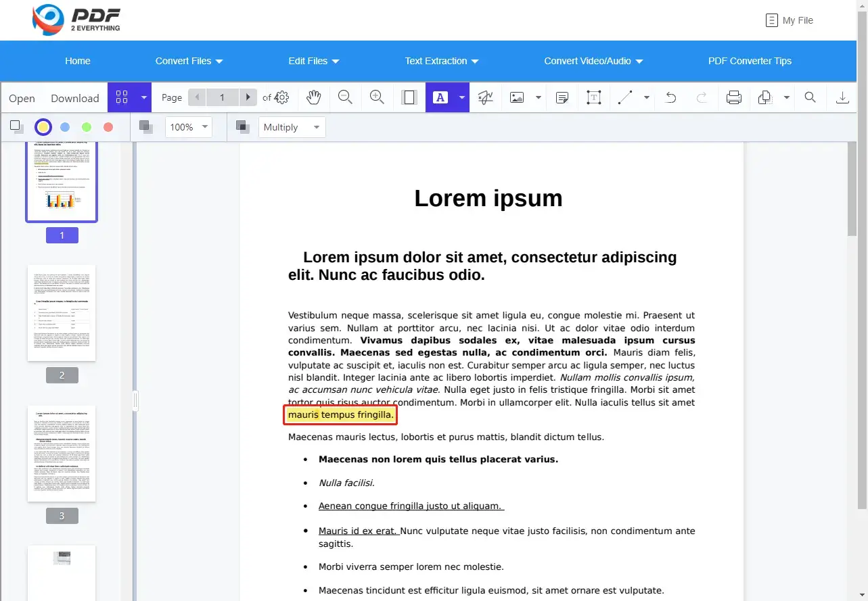Open the page 2 thumbnail
This screenshot has width=868, height=601.
62,313
